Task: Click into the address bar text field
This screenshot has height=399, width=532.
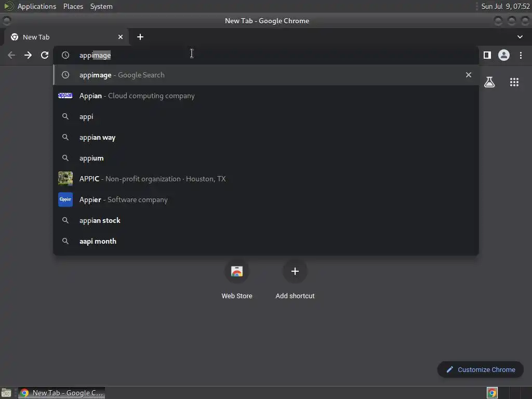Action: pyautogui.click(x=266, y=55)
